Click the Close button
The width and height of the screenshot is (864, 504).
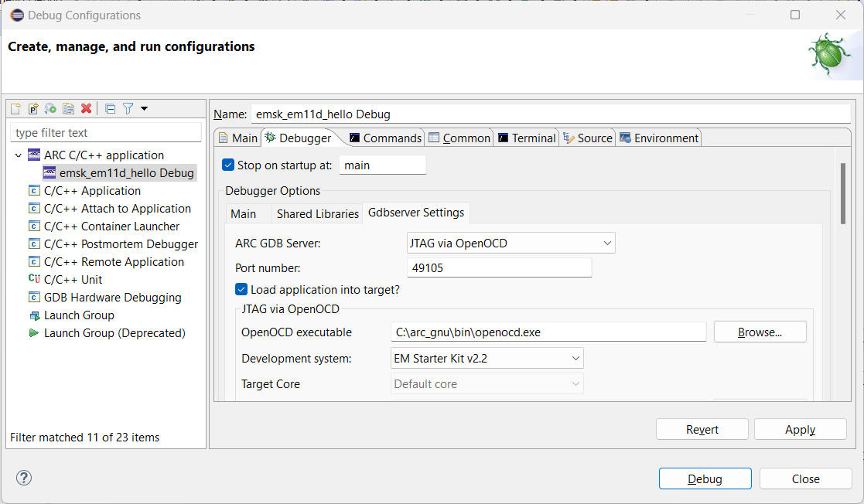coord(805,478)
